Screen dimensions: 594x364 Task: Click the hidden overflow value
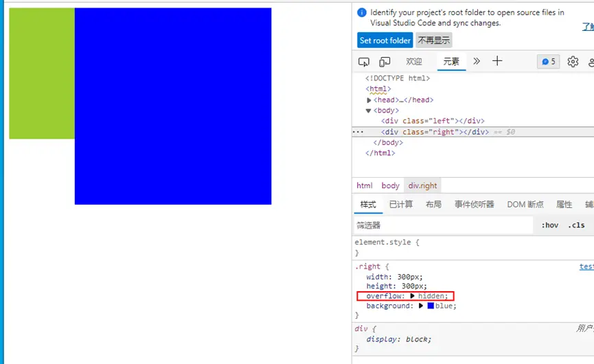(x=431, y=296)
